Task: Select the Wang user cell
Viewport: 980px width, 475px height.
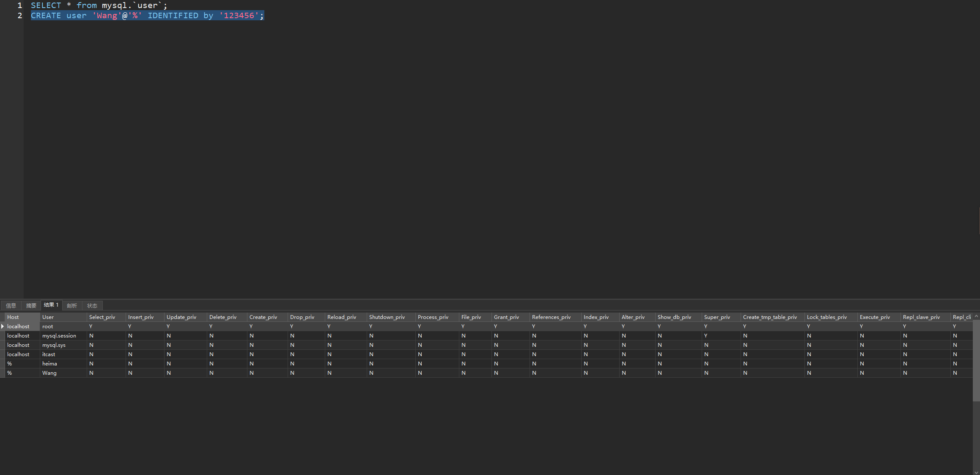Action: (49, 373)
